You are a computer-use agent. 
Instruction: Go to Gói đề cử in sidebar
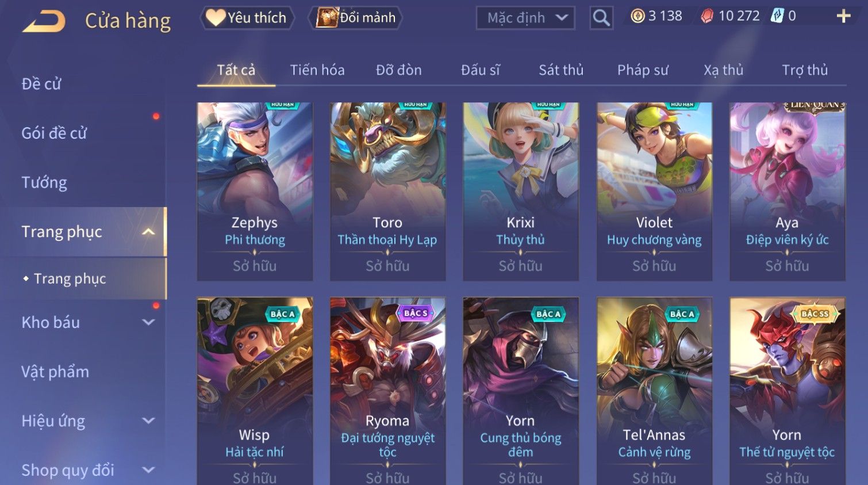54,133
